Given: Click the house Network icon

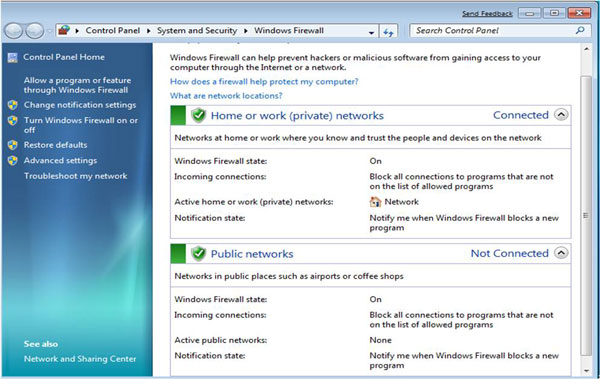Looking at the screenshot, I should [x=375, y=202].
